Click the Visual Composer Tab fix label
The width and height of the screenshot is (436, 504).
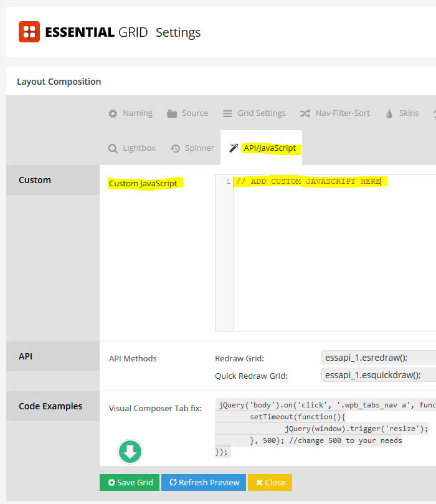(155, 408)
